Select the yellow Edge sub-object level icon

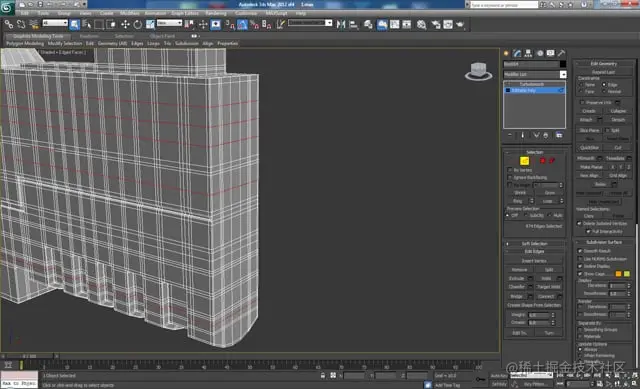[524, 161]
